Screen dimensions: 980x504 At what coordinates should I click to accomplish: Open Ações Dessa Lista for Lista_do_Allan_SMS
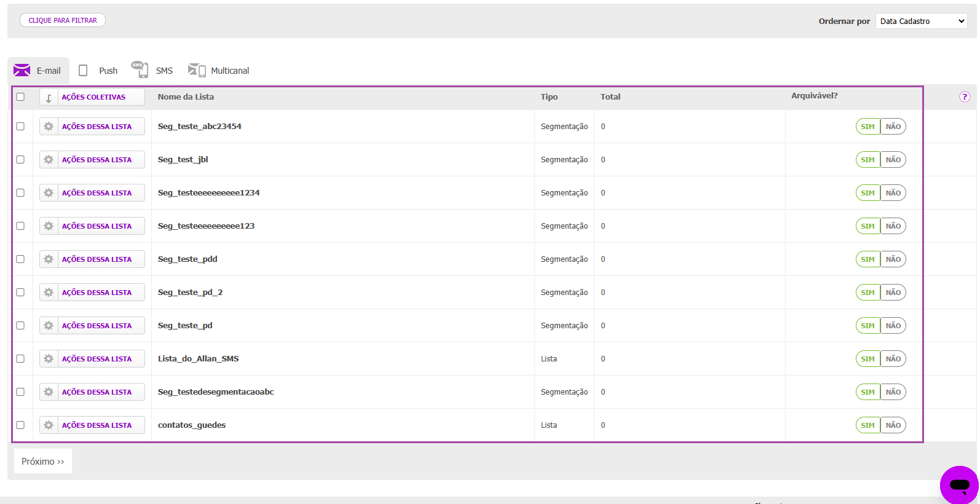pos(92,359)
